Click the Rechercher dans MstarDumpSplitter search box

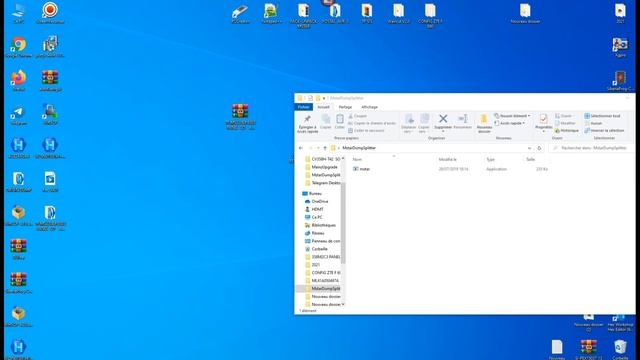coord(591,148)
